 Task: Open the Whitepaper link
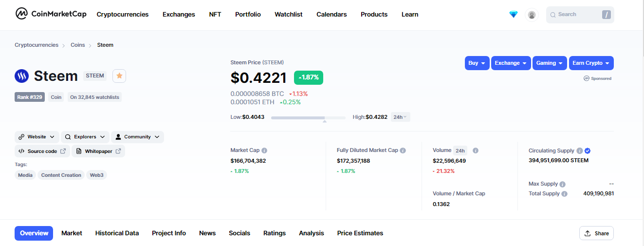point(98,151)
